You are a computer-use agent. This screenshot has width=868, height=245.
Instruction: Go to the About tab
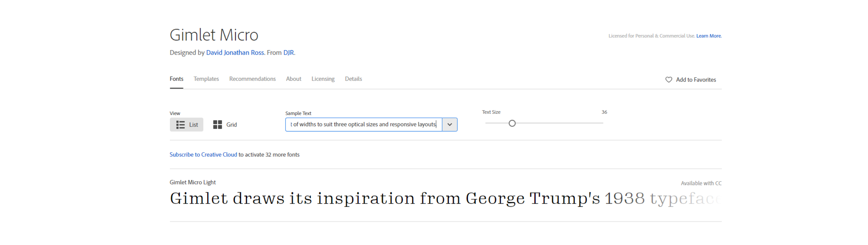point(293,79)
